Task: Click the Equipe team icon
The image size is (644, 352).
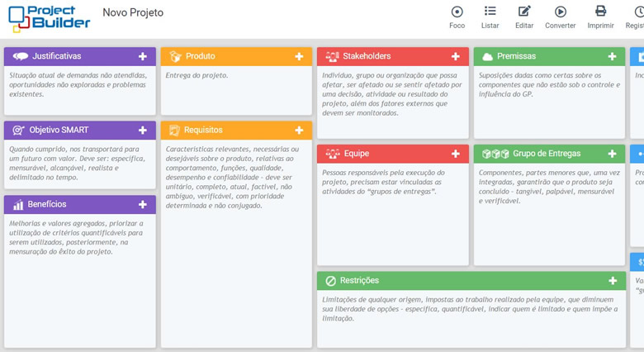Action: [x=333, y=154]
